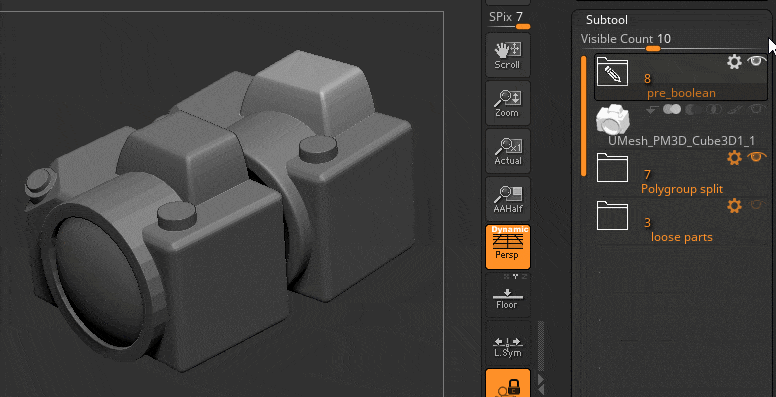Click the loose parts folder name
The image size is (776, 397).
[681, 237]
